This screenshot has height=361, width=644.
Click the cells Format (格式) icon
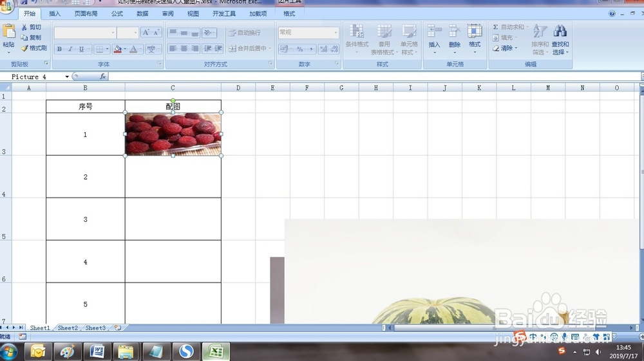point(475,32)
